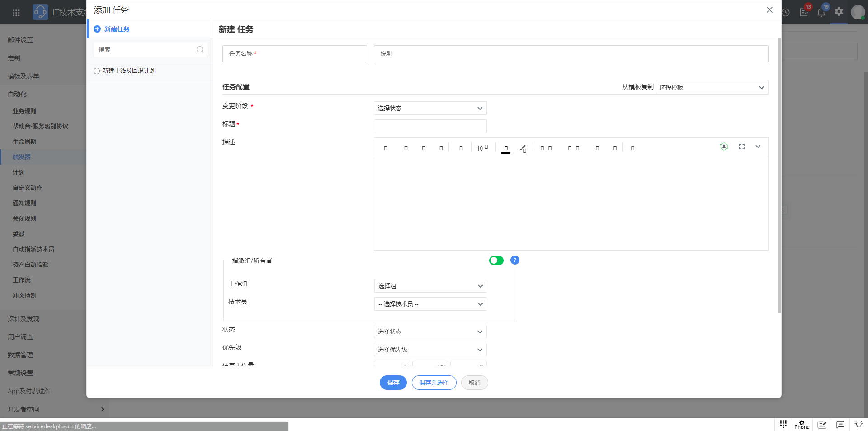Click the 标题 text field
This screenshot has height=431, width=868.
(430, 126)
